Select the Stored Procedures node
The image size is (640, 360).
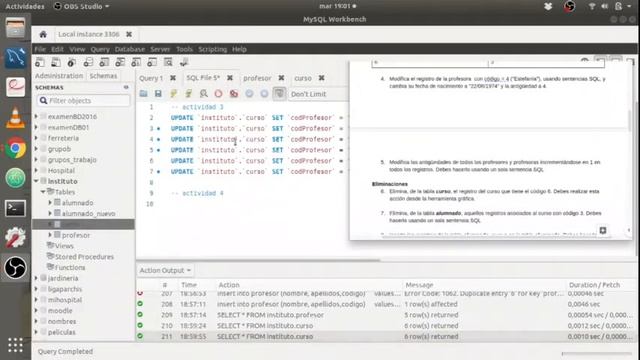(84, 257)
